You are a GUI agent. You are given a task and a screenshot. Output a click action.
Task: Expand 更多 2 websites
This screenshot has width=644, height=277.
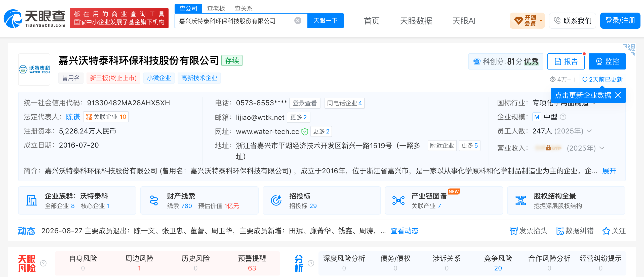coord(321,131)
